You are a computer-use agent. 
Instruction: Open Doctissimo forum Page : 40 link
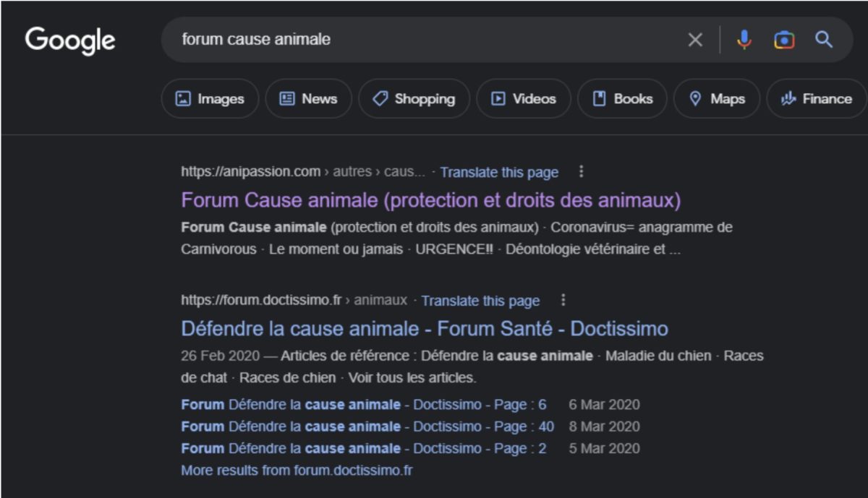pos(367,426)
